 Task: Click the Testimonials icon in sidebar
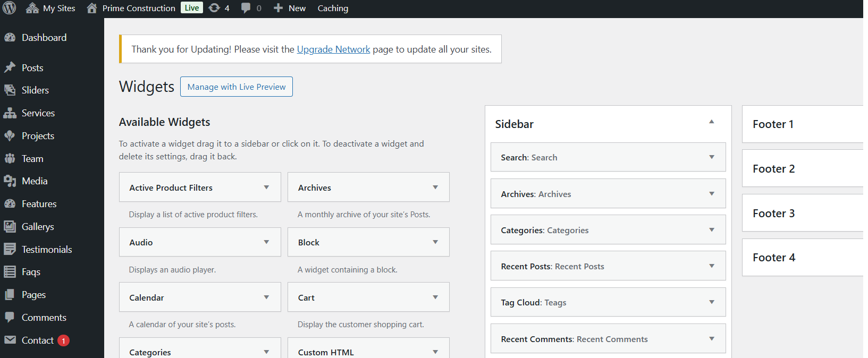10,249
